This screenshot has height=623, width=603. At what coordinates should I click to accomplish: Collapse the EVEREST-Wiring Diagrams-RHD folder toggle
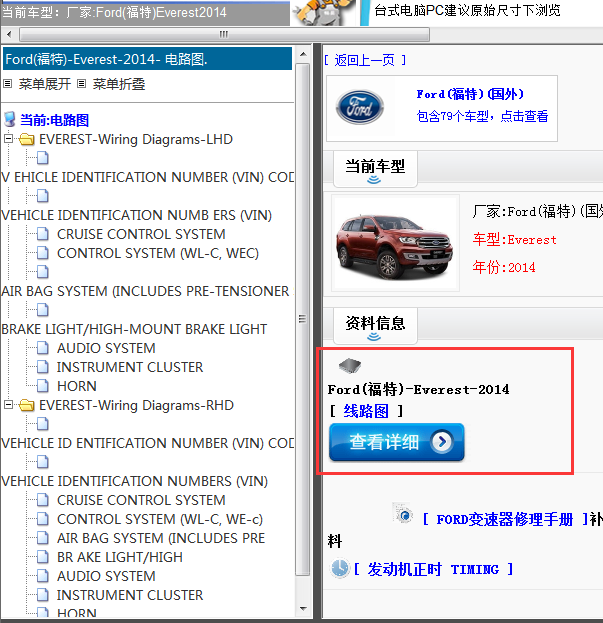8,404
